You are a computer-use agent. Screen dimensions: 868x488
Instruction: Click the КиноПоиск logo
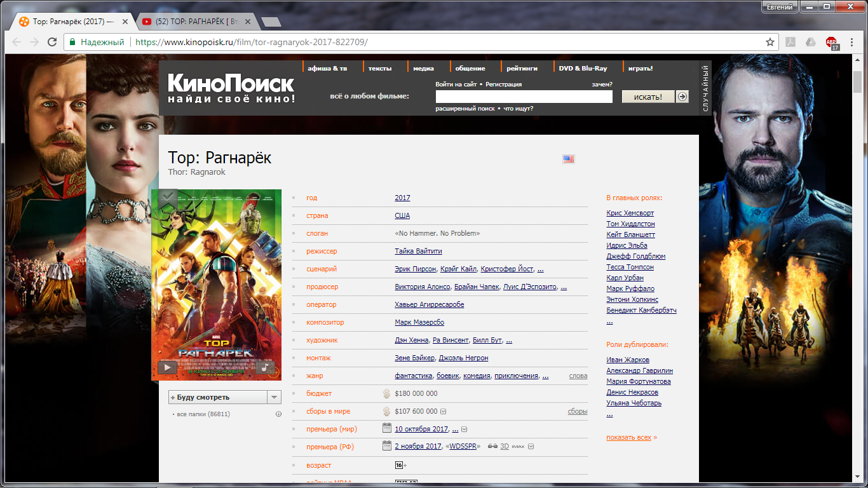[231, 88]
